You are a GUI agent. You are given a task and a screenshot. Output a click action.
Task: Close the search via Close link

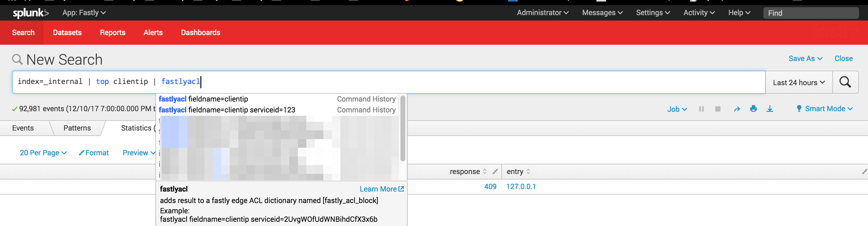click(x=844, y=59)
